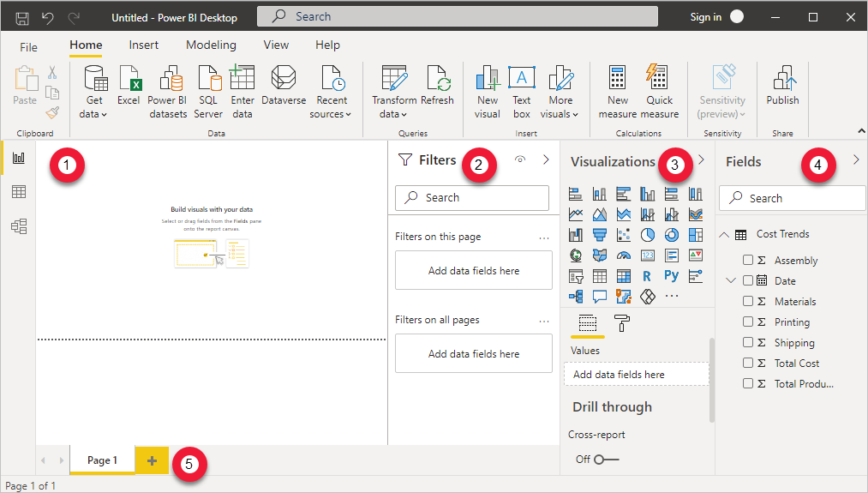Image resolution: width=868 pixels, height=493 pixels.
Task: Select the Funnel chart visual
Action: click(x=600, y=235)
